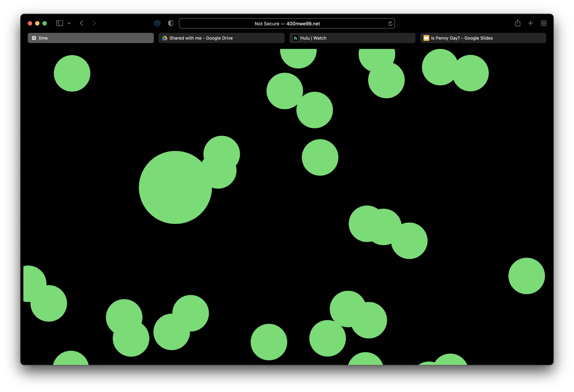
Task: Reload the page with the refresh icon
Action: 390,23
